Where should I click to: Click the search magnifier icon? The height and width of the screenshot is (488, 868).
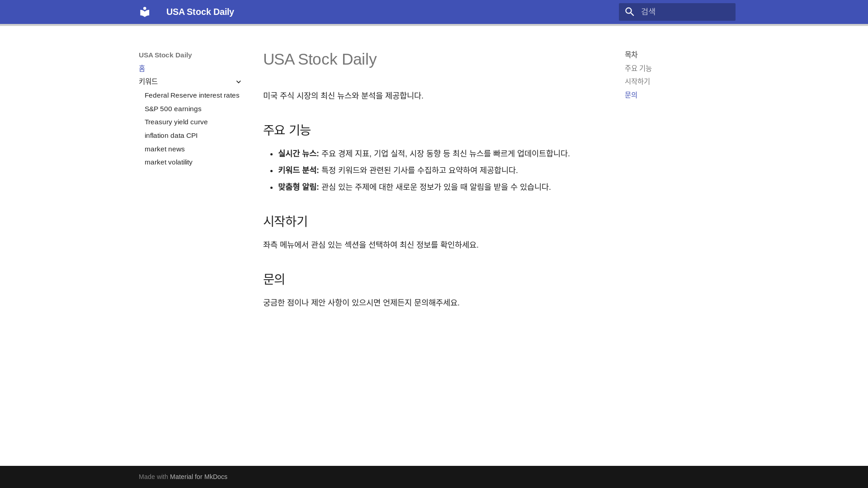pos(630,12)
